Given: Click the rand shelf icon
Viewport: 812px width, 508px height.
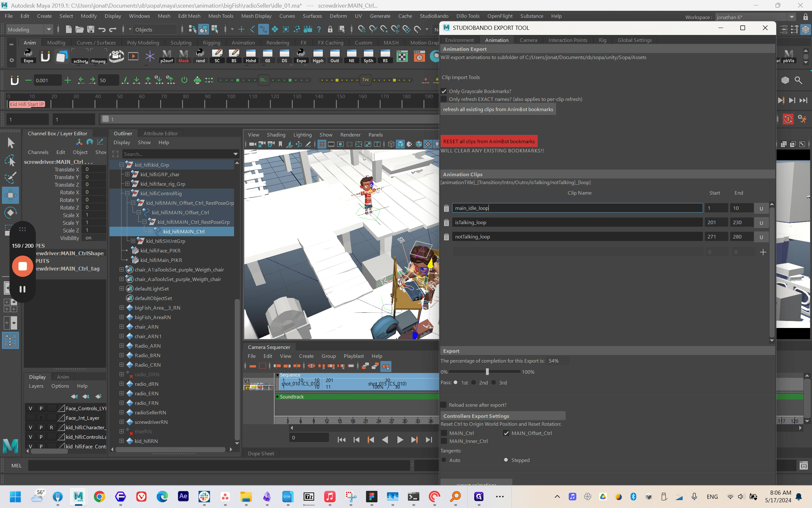Looking at the screenshot, I should pos(200,56).
